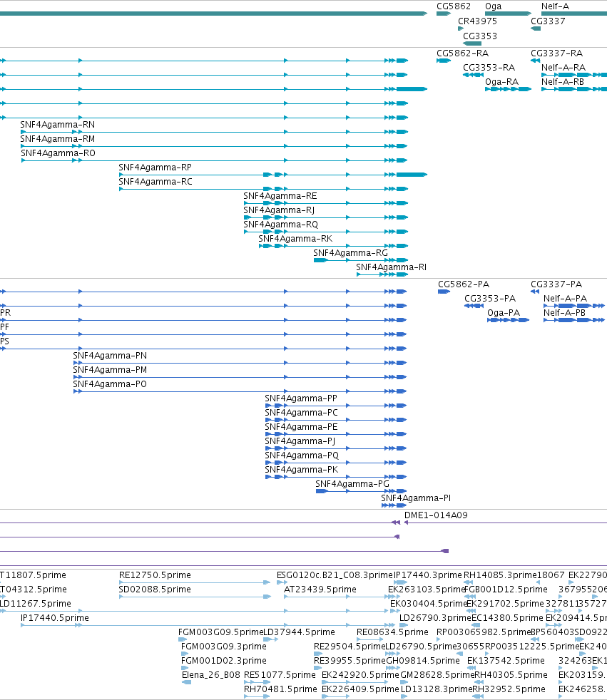Select SNF4Agamma-RI transcript label

391,267
